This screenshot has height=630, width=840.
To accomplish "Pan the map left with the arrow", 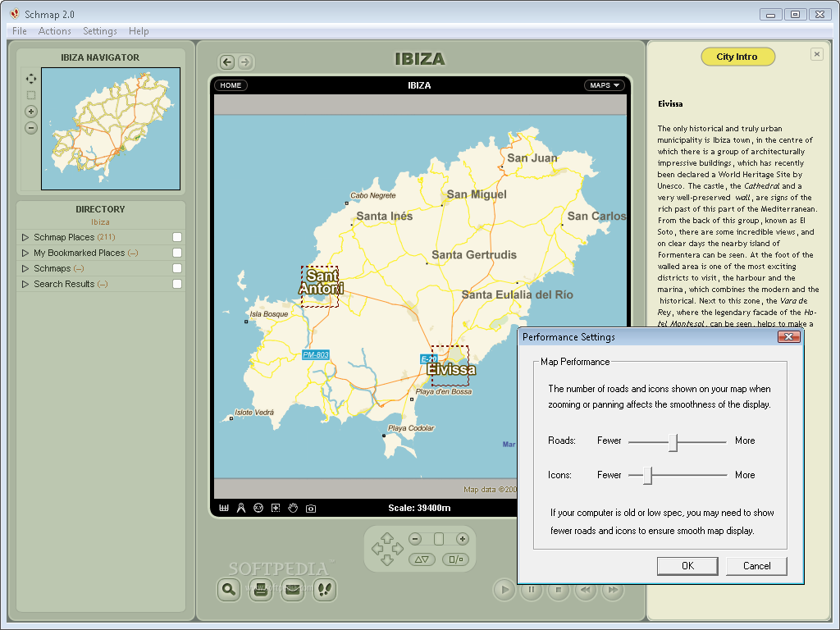I will point(377,549).
